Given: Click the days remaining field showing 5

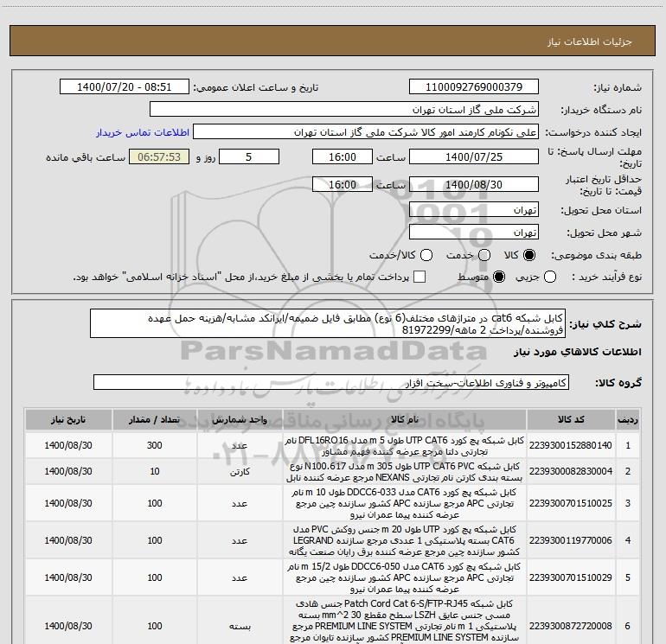Looking at the screenshot, I should pyautogui.click(x=249, y=156).
